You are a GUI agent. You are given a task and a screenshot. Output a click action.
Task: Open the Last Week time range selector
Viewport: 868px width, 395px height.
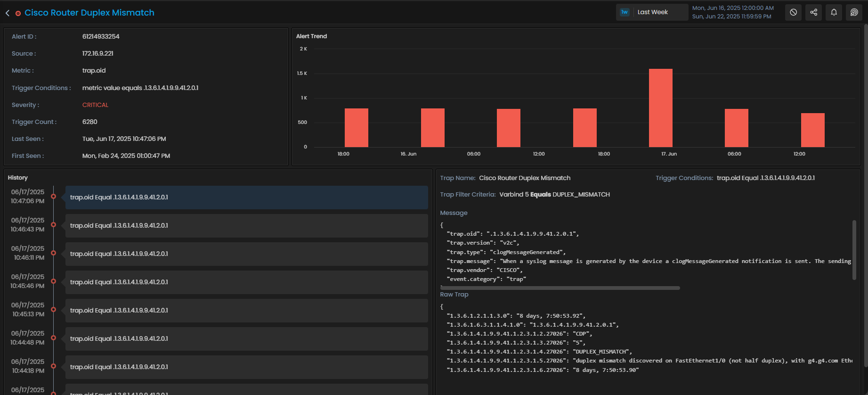(x=652, y=12)
